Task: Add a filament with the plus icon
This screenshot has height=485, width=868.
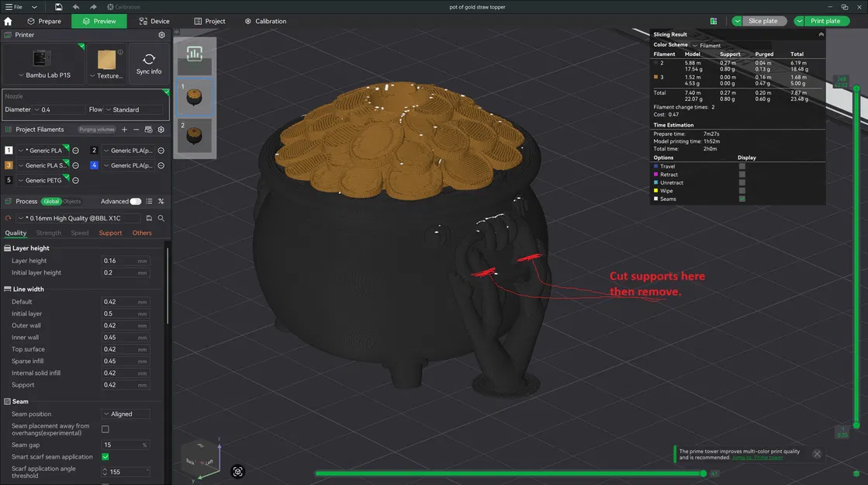Action: pos(124,130)
